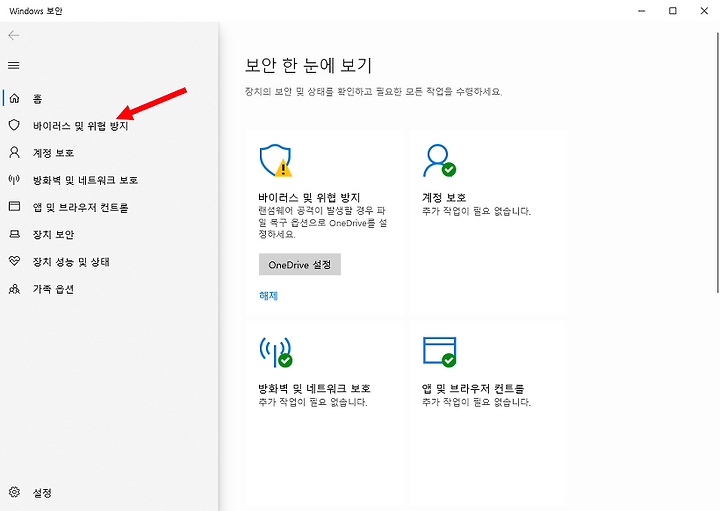Image resolution: width=720 pixels, height=511 pixels.
Task: Open 앱 및 브라우저 컨트롤 card title
Action: [473, 388]
